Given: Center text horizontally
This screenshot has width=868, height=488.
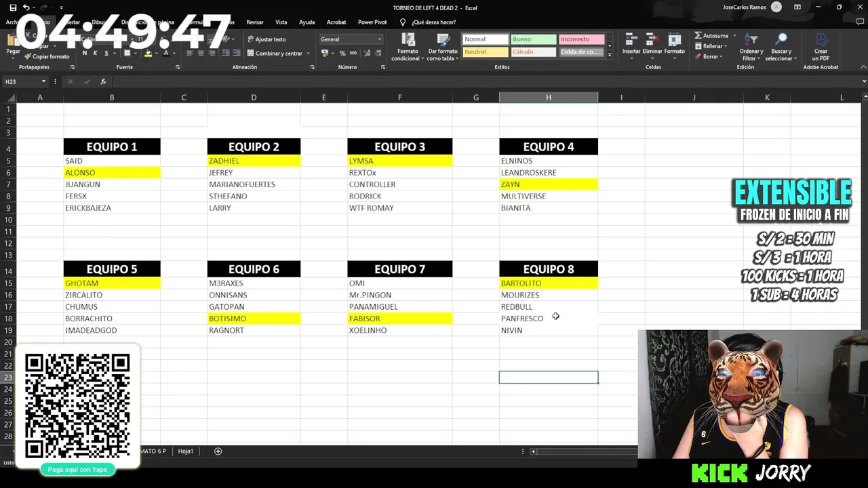Looking at the screenshot, I should pyautogui.click(x=201, y=53).
